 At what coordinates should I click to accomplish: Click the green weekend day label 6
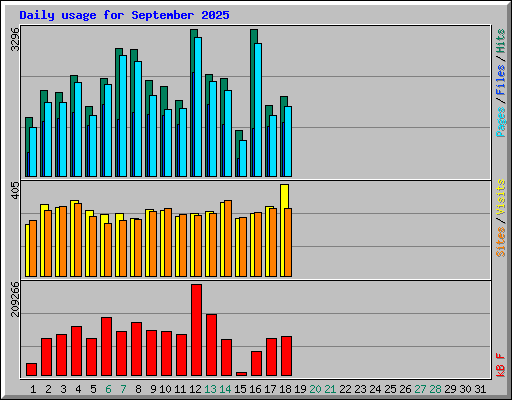(108, 389)
